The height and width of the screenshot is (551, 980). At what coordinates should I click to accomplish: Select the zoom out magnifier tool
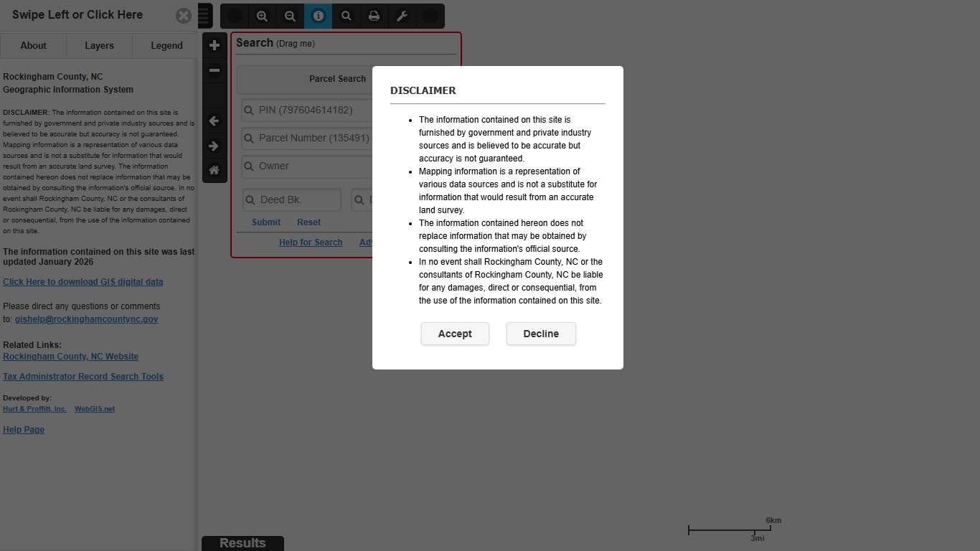tap(290, 16)
